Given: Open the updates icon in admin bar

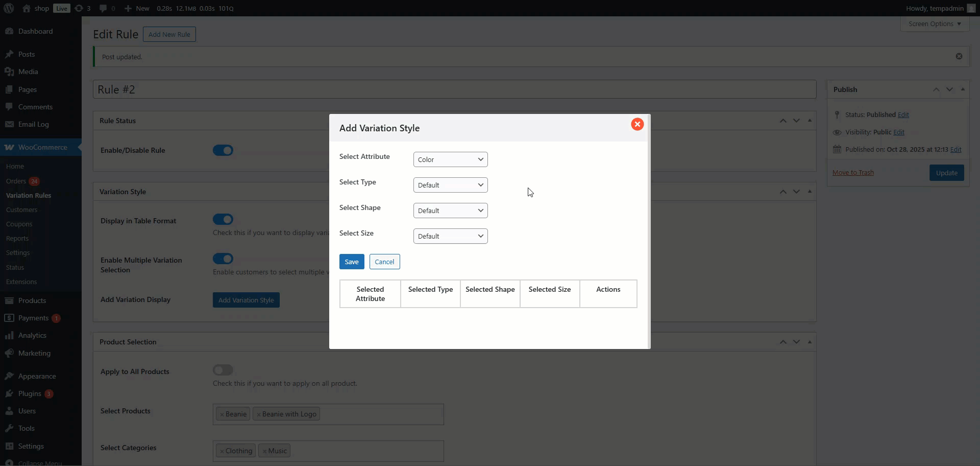Looking at the screenshot, I should (82, 8).
